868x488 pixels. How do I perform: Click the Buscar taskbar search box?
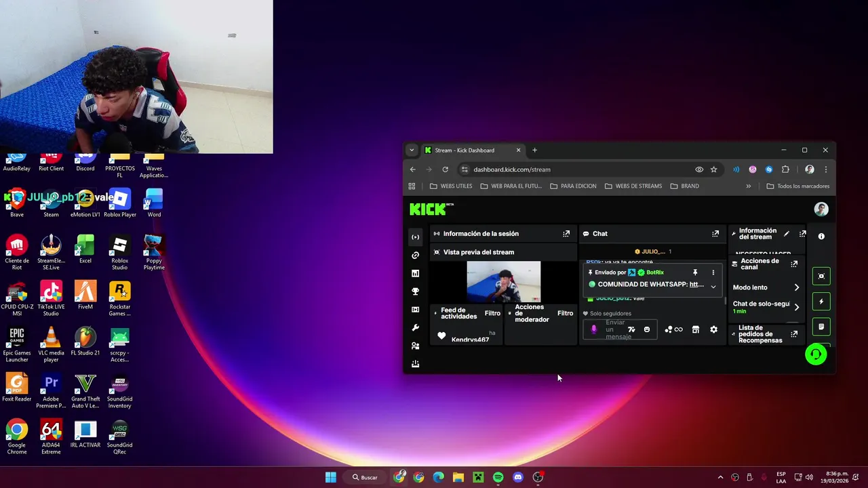pos(365,477)
